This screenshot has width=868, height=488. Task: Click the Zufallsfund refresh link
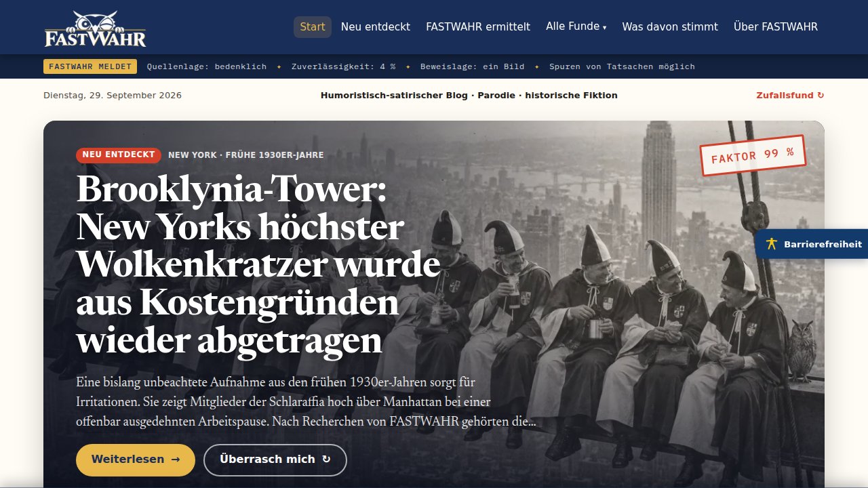790,96
